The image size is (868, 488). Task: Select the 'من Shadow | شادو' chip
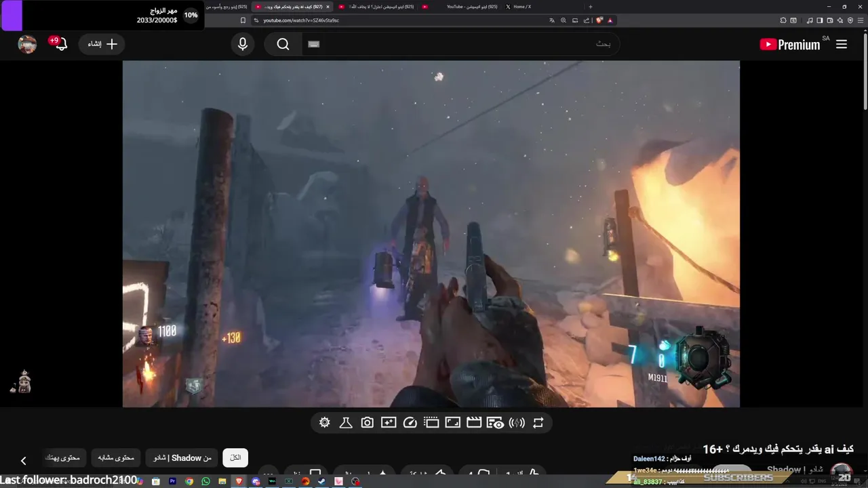coord(182,458)
